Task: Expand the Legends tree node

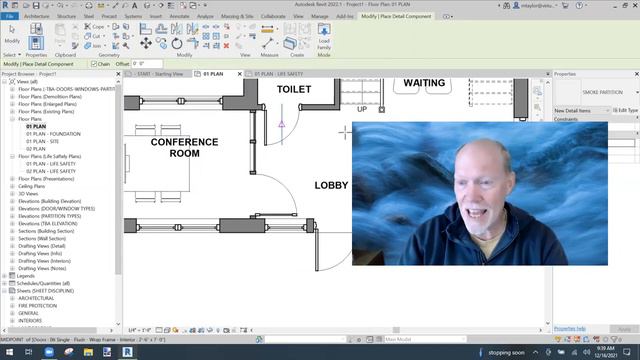Action: 4,276
